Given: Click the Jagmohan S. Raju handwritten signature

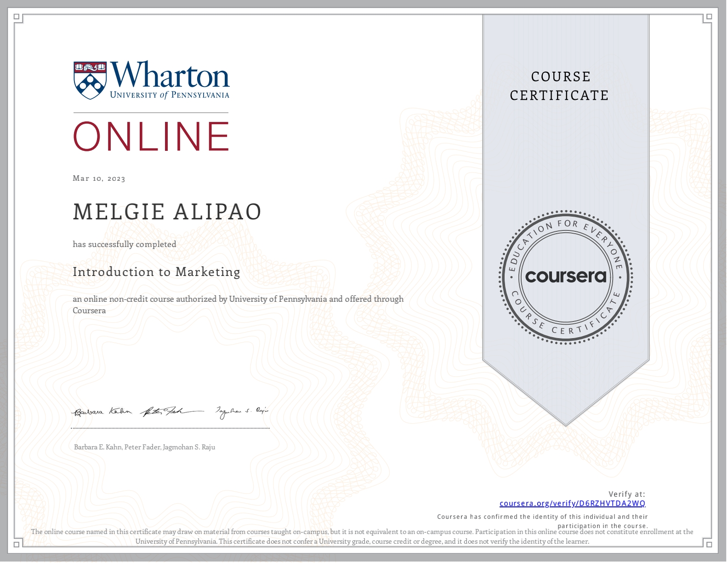Looking at the screenshot, I should click(x=242, y=412).
